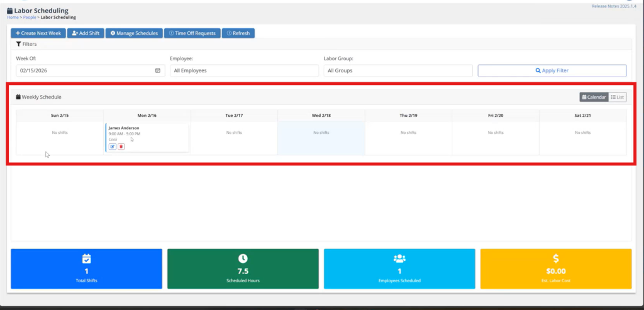Click the Employees Scheduled people icon
Image resolution: width=644 pixels, height=310 pixels.
tap(399, 258)
